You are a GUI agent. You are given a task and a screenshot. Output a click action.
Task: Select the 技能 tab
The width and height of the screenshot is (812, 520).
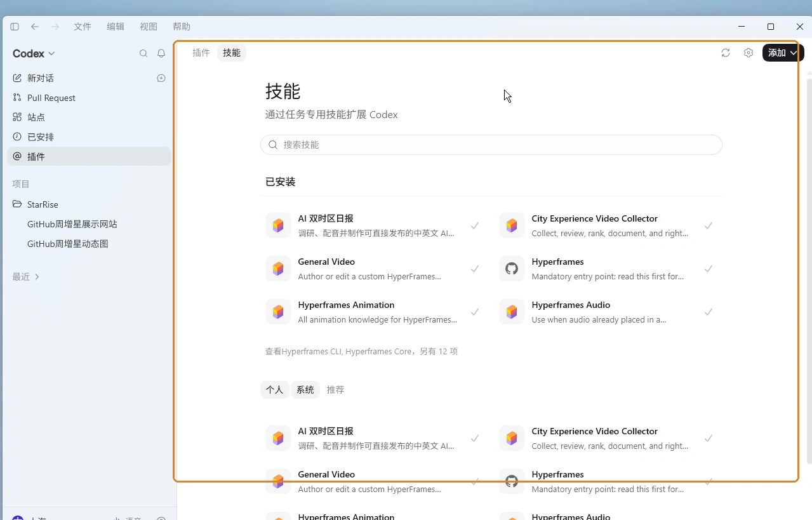pos(232,53)
